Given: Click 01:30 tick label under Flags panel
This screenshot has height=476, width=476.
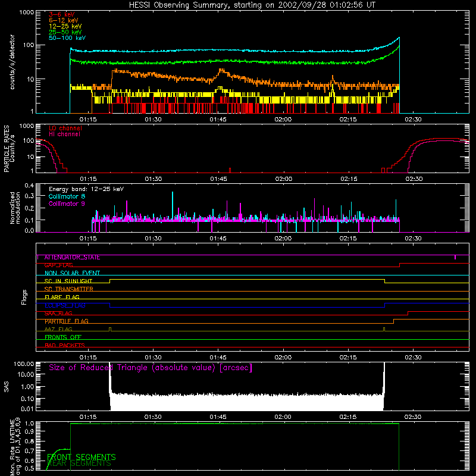Looking at the screenshot, I should 153,358.
